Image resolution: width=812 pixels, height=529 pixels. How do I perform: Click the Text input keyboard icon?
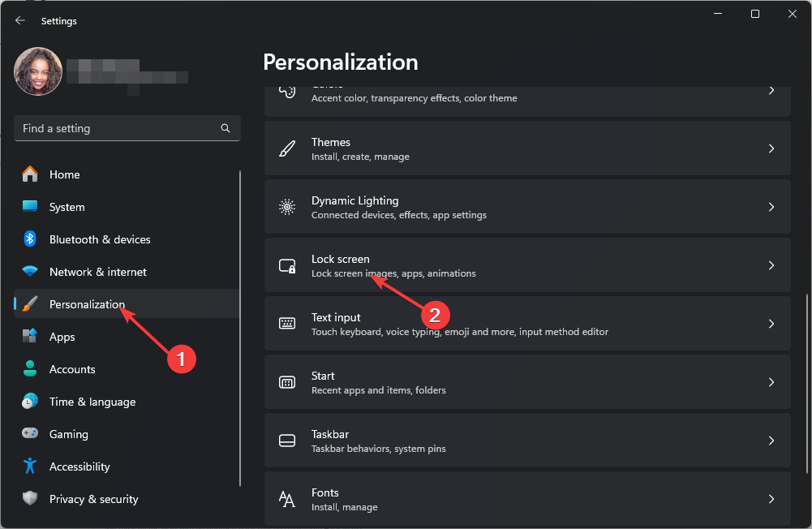287,324
